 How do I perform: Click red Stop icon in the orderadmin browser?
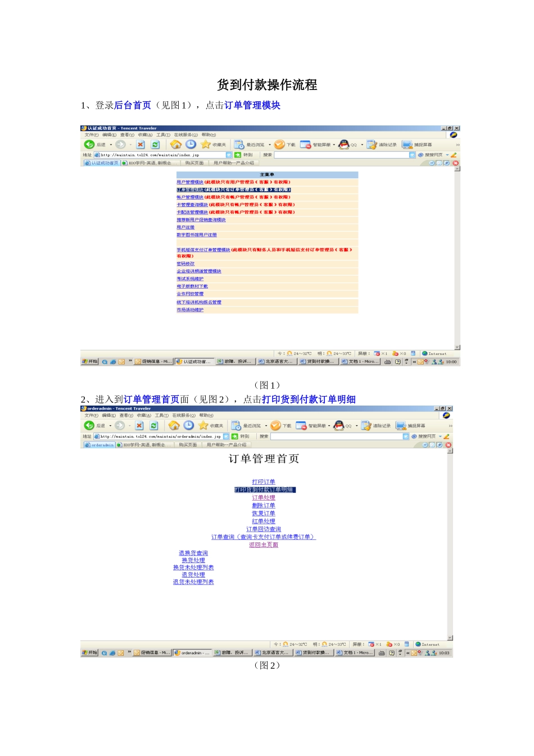[139, 425]
